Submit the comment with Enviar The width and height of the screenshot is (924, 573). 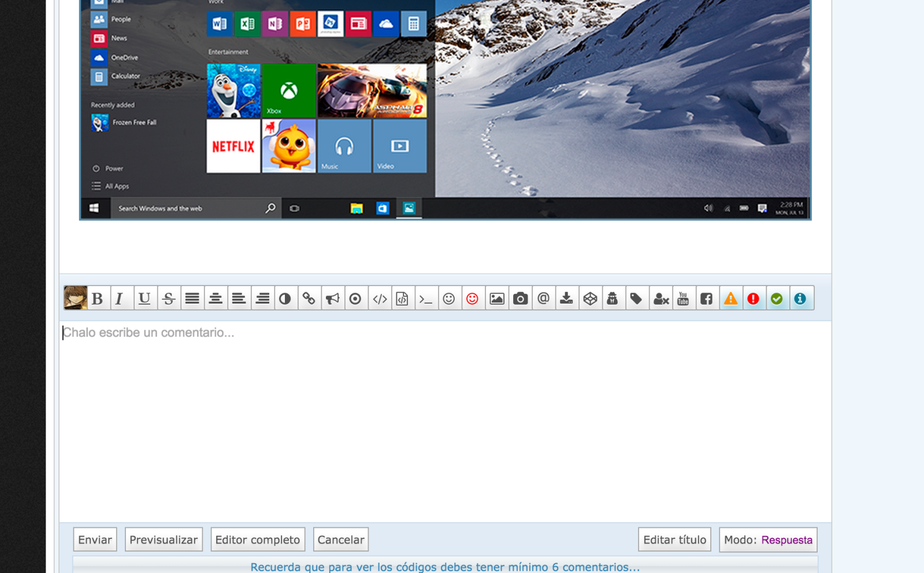click(x=95, y=539)
